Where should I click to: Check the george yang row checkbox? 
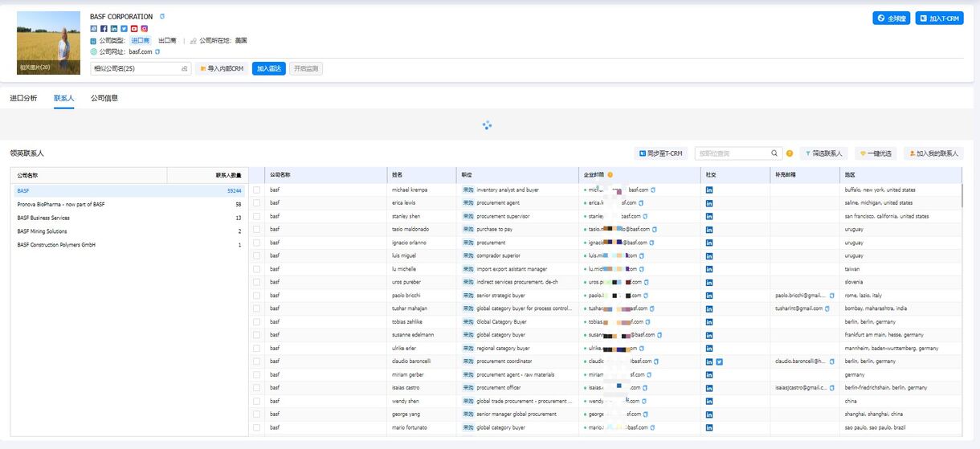(x=257, y=414)
